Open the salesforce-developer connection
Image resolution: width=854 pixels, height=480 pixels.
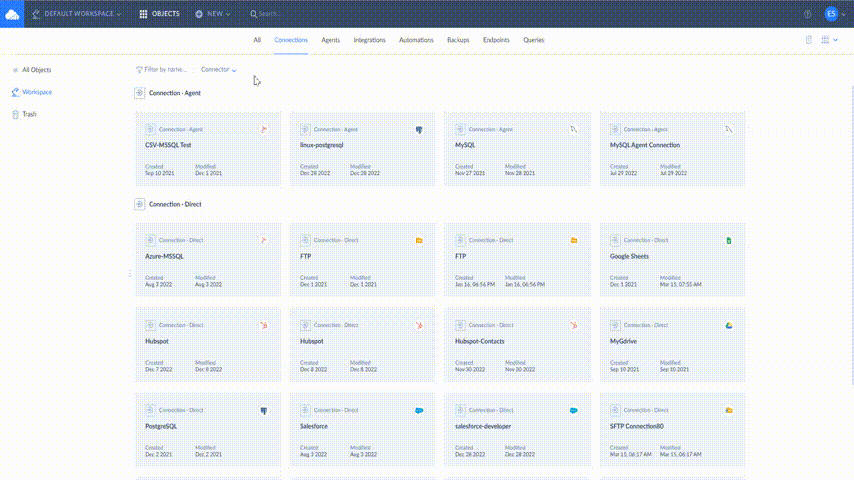(517, 430)
